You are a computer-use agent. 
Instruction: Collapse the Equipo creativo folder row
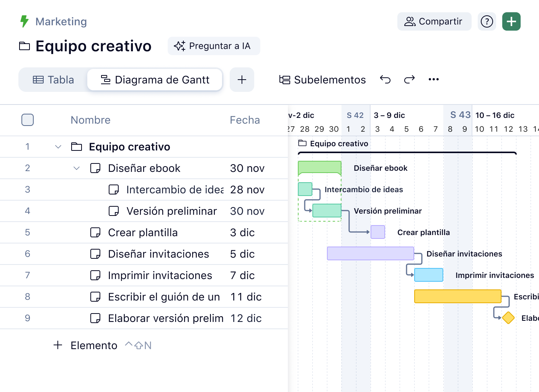tap(58, 147)
